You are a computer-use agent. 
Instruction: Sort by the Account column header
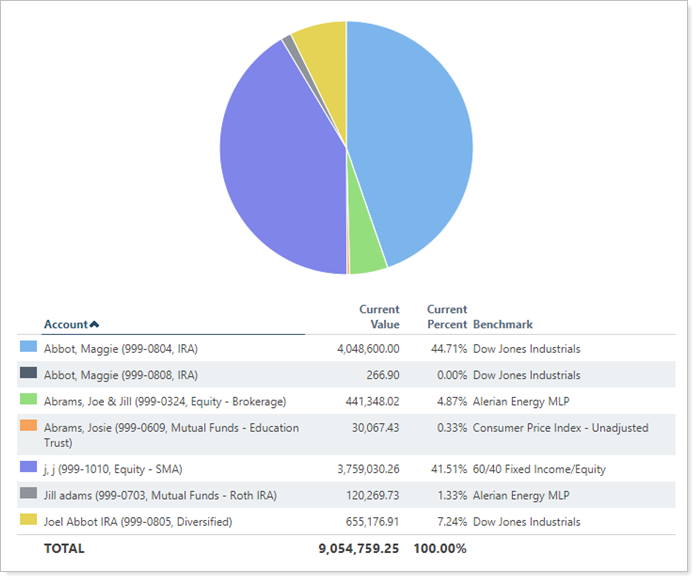click(65, 324)
